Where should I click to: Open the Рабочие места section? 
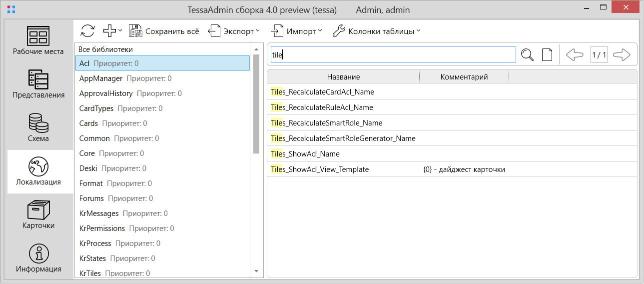[38, 41]
